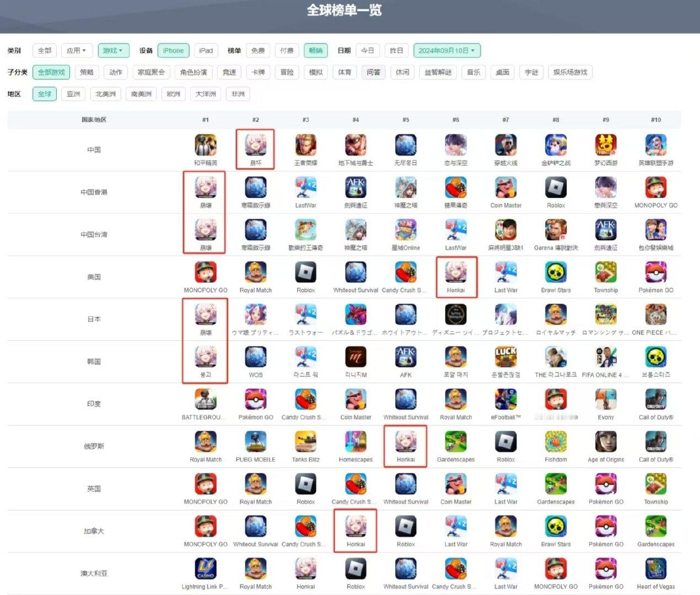This screenshot has width=700, height=595.
Task: Select 问答 subcategory button
Action: 374,72
